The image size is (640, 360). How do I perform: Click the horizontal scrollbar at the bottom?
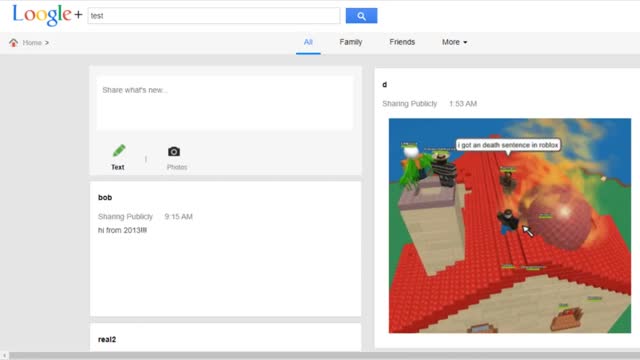point(324,356)
